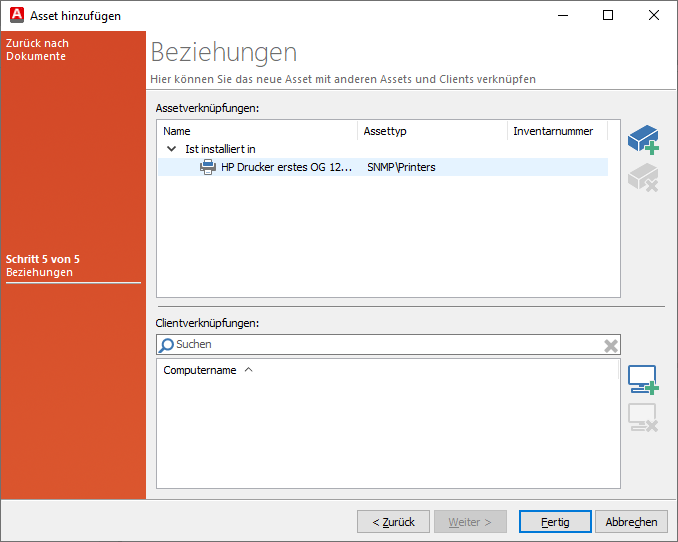Click the magnifier search icon
The image size is (678, 542).
167,345
